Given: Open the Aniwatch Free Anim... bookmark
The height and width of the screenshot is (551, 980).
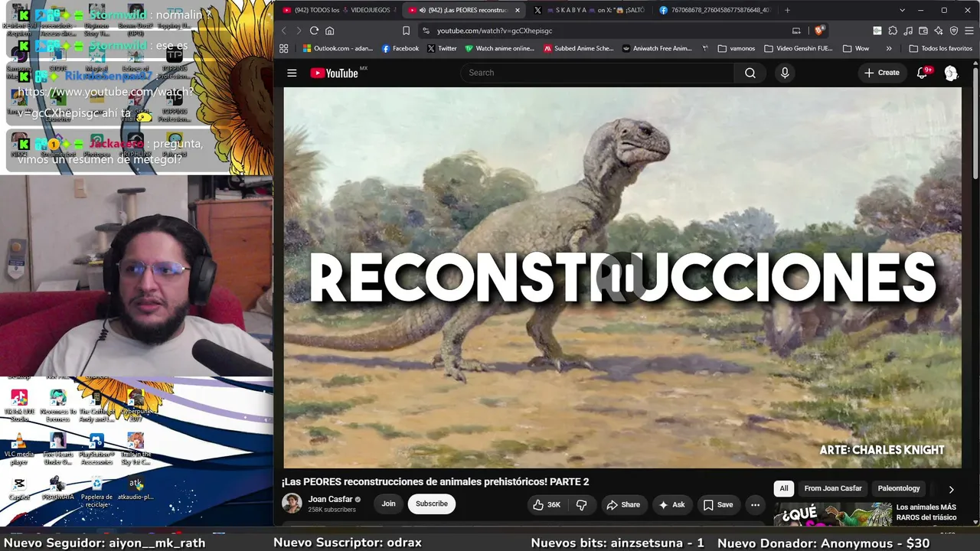Looking at the screenshot, I should [657, 48].
